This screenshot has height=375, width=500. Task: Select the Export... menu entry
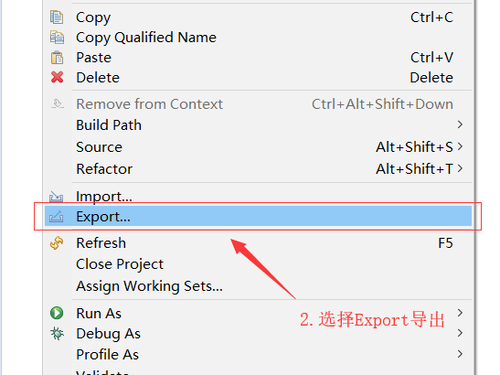click(x=258, y=216)
